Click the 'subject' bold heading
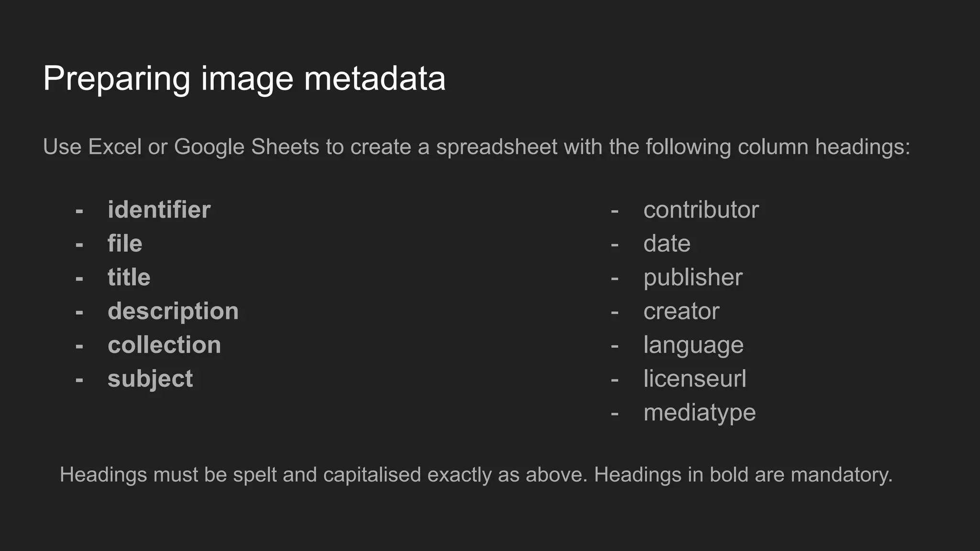 [x=150, y=379]
